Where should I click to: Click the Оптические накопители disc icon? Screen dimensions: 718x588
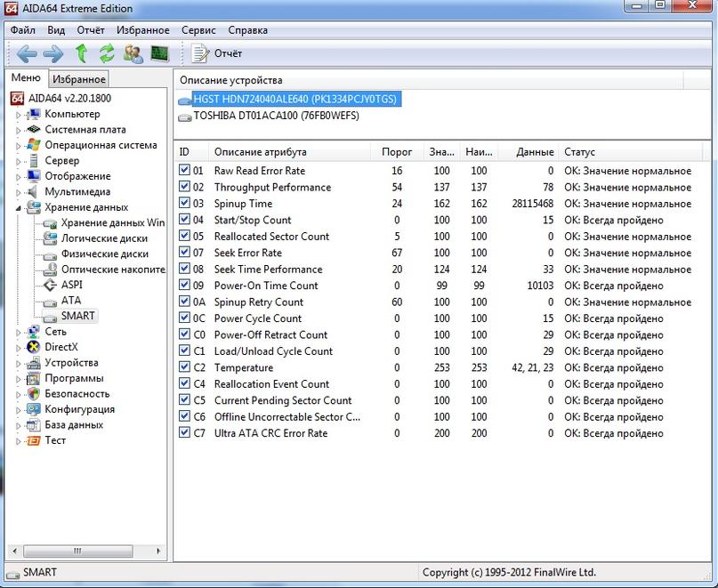(x=51, y=270)
